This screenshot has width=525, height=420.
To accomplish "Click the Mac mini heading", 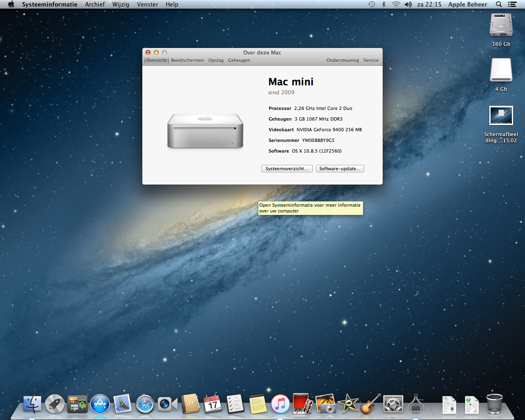I will [x=291, y=82].
